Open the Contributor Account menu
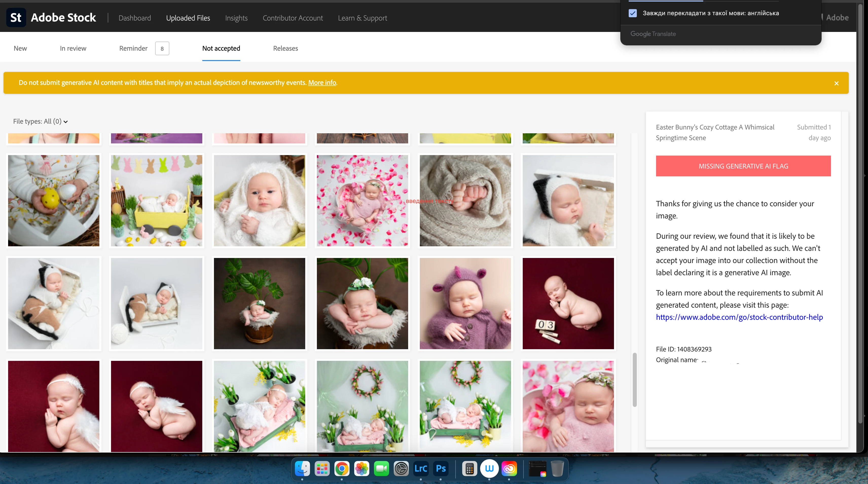This screenshot has height=484, width=868. 293,18
